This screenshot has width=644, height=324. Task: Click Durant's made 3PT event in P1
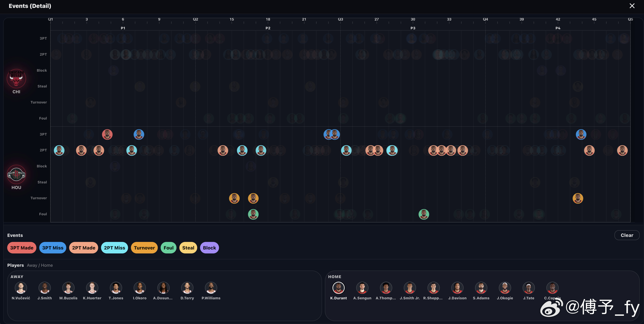click(x=107, y=134)
